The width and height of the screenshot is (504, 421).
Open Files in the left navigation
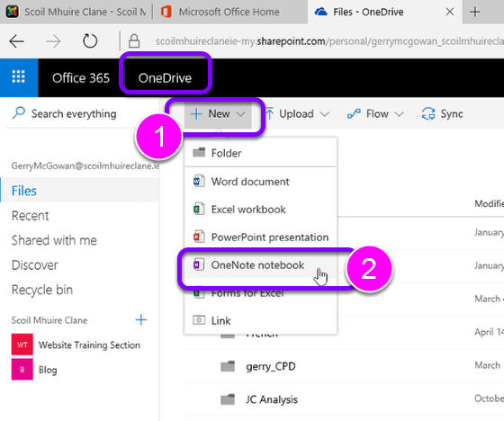click(80, 191)
